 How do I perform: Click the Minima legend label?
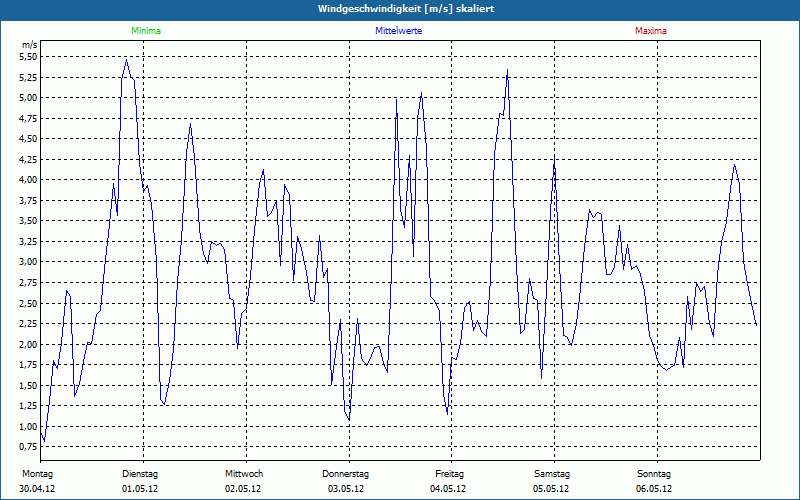pos(146,31)
